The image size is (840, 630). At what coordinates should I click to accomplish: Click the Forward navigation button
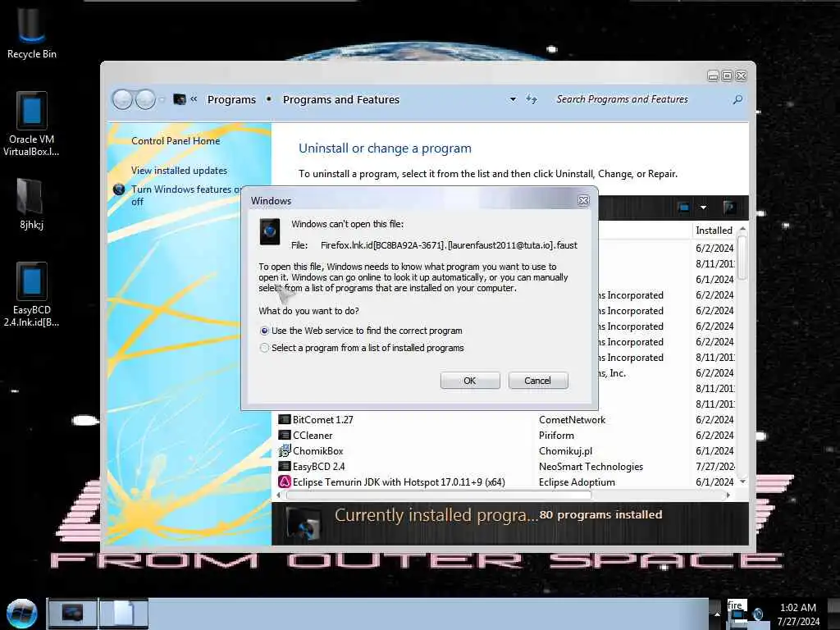tap(145, 99)
